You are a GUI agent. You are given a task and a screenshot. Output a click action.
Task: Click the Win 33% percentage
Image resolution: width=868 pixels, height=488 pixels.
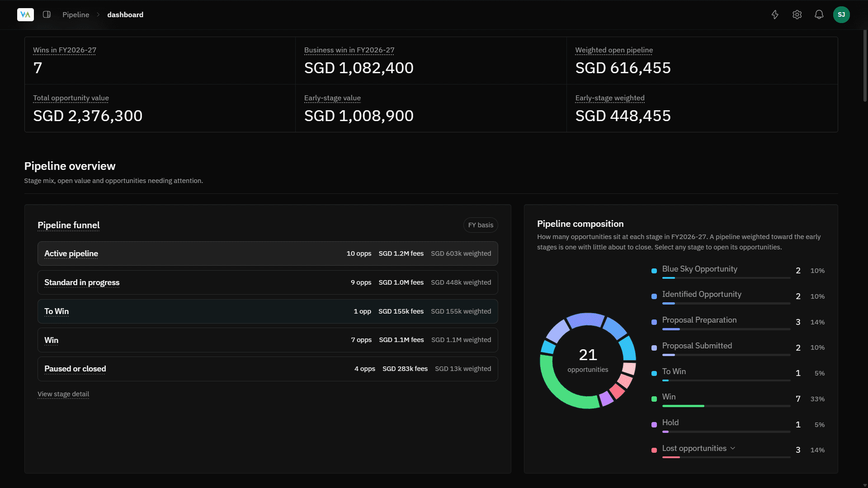tap(817, 399)
